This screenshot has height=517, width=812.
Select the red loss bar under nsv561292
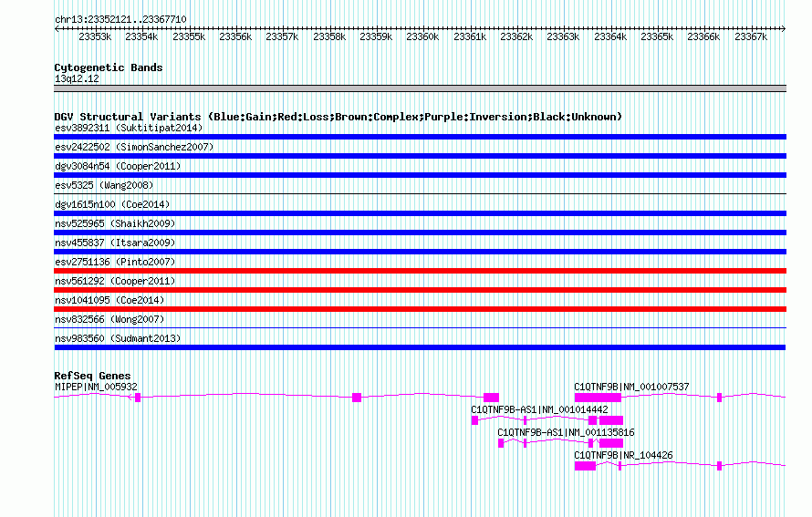420,290
